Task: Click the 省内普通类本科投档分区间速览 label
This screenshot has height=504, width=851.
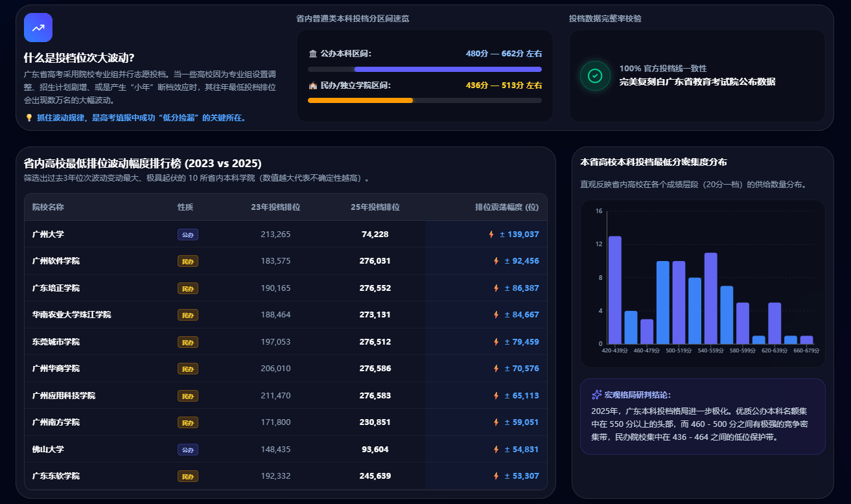Action: 353,19
